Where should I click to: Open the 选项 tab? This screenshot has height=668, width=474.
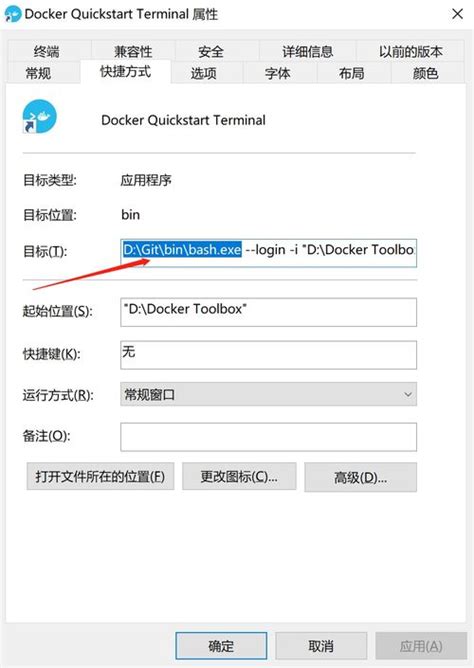[x=204, y=73]
